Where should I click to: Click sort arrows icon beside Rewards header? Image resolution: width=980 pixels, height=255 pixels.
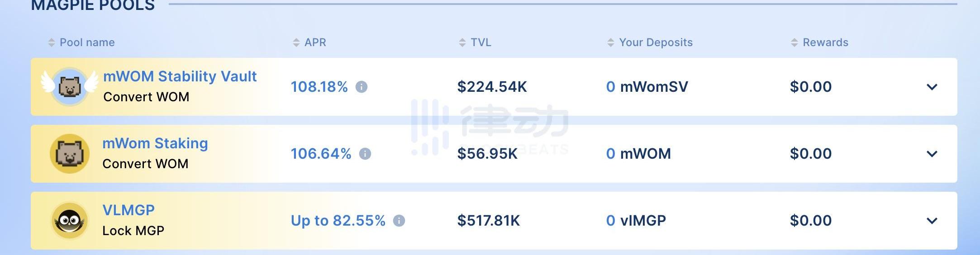tap(794, 42)
